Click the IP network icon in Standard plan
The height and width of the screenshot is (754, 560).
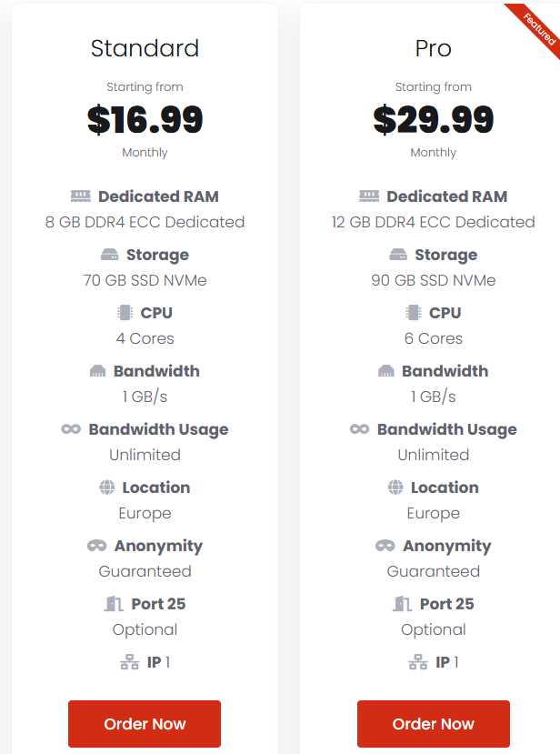(130, 662)
